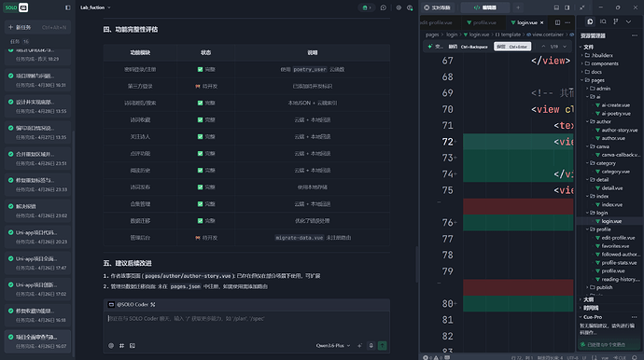Switch to the live follow panel tab
The image size is (644, 360).
[438, 7]
